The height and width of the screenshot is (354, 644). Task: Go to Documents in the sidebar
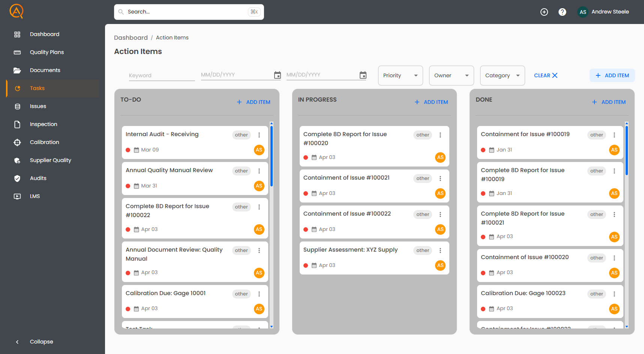53,70
